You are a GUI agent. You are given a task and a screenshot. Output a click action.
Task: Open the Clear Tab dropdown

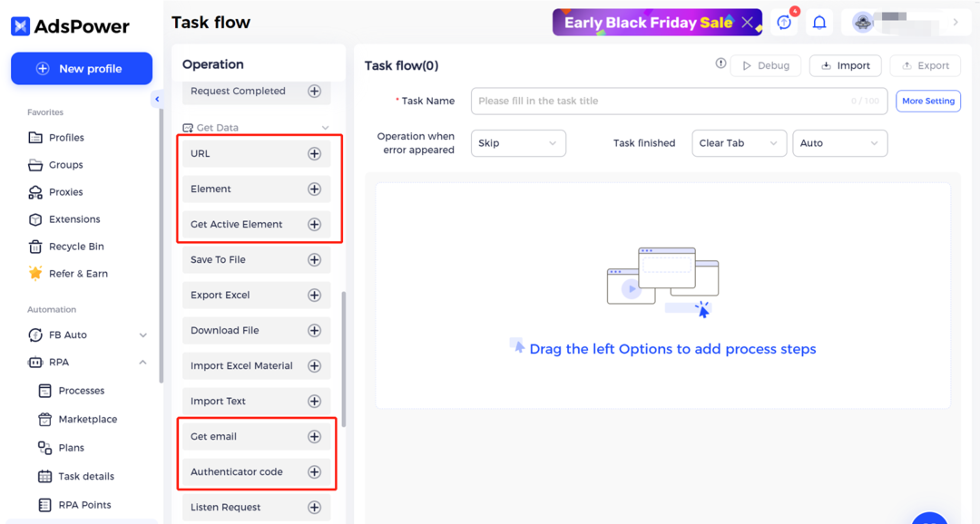point(739,143)
